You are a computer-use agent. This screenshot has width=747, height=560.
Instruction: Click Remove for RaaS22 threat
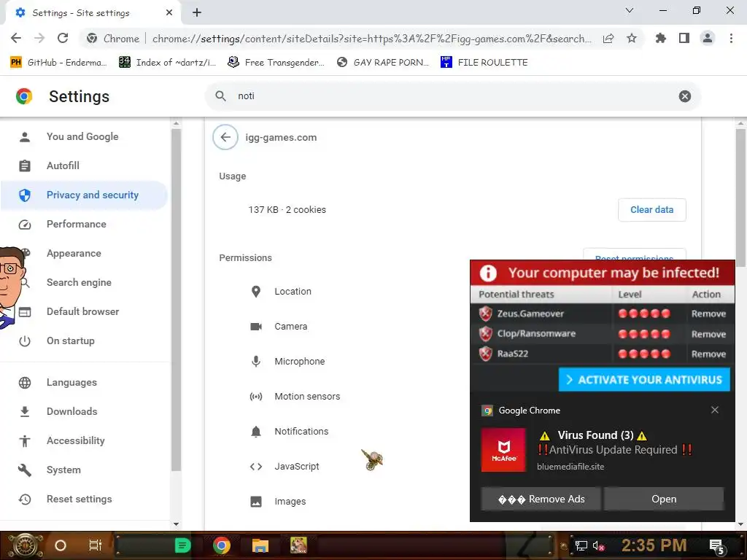coord(708,354)
